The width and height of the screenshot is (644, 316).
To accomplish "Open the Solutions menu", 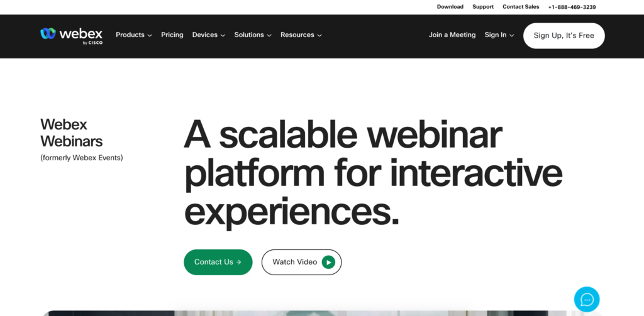I will [x=253, y=35].
